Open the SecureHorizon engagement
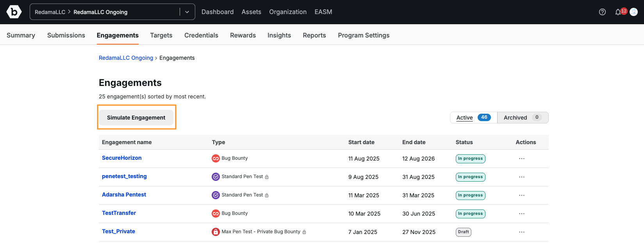 pos(122,158)
